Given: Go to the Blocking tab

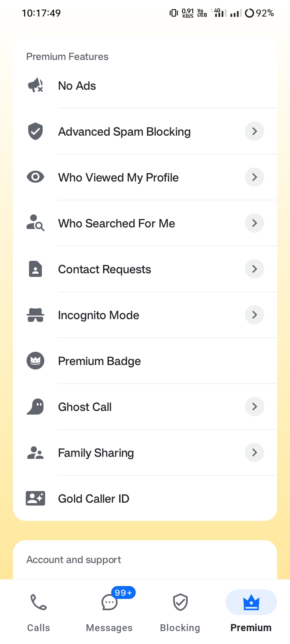Looking at the screenshot, I should pyautogui.click(x=180, y=612).
